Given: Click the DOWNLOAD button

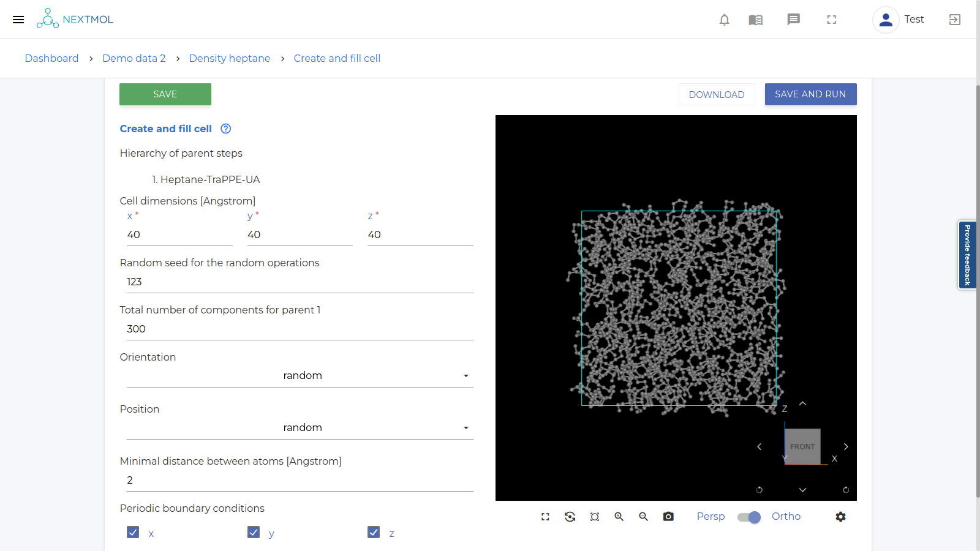Looking at the screenshot, I should click(x=717, y=94).
